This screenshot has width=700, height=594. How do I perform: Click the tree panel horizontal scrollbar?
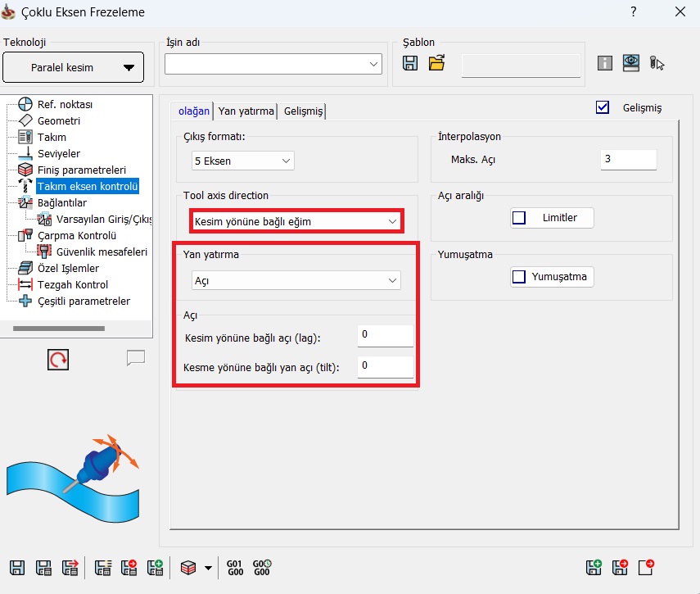click(x=57, y=329)
